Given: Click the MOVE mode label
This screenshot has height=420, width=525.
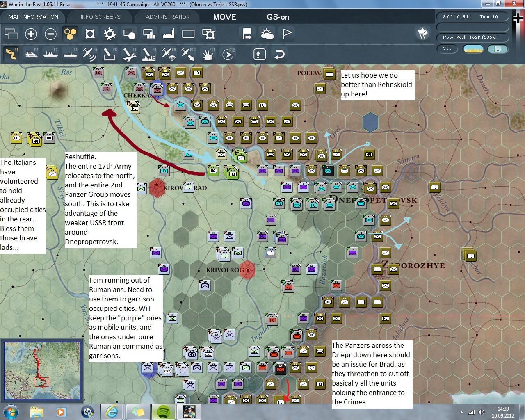Looking at the screenshot, I should (x=224, y=17).
